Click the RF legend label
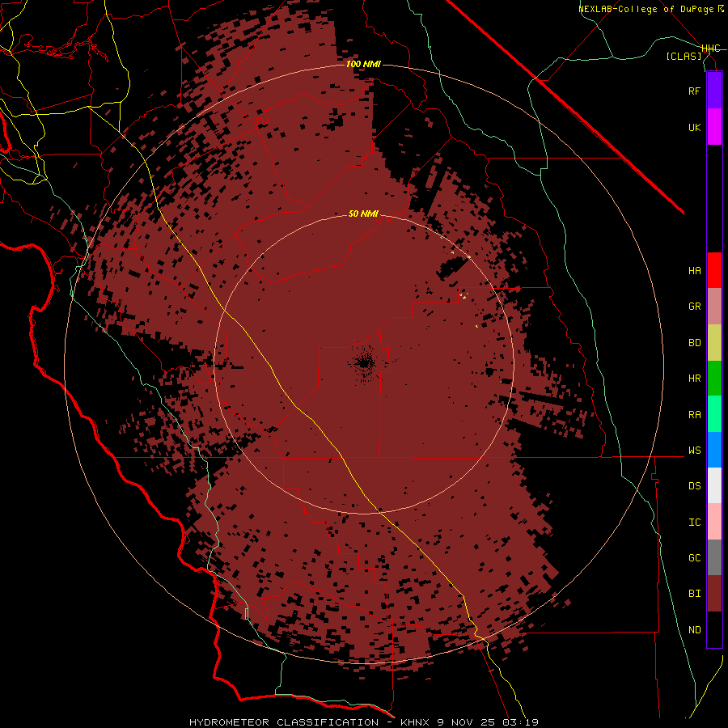 694,91
